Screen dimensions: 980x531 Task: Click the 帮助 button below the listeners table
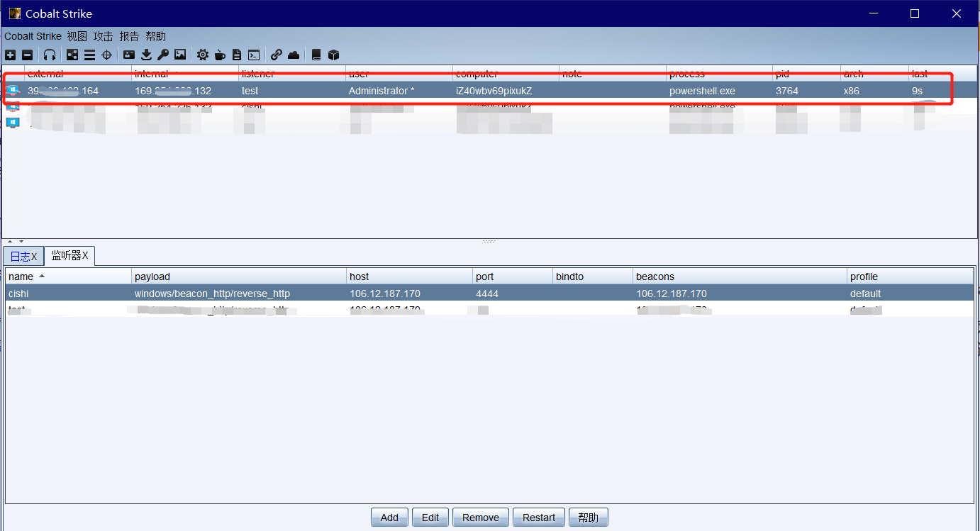coord(589,518)
